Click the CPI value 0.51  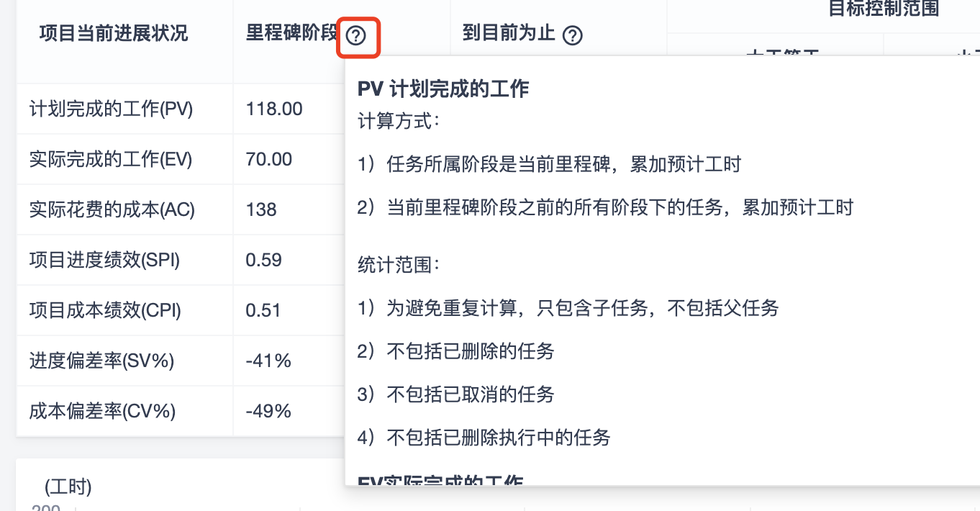pos(263,310)
